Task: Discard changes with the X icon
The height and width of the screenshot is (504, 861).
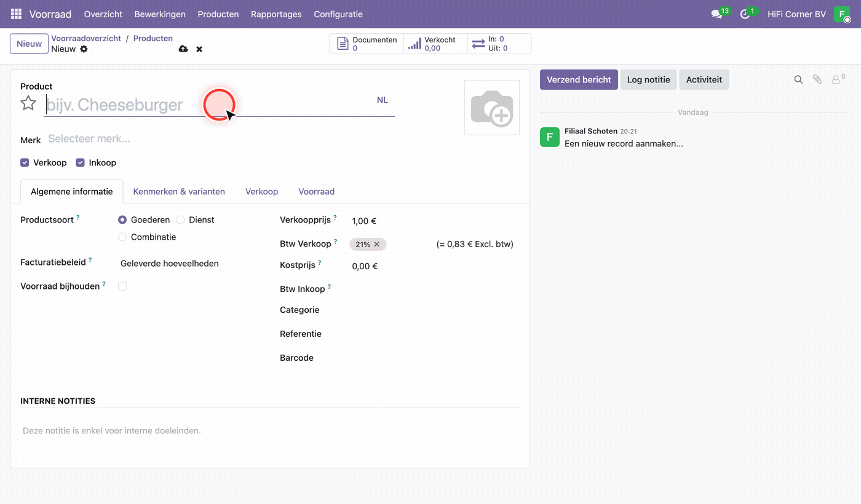Action: pos(199,49)
